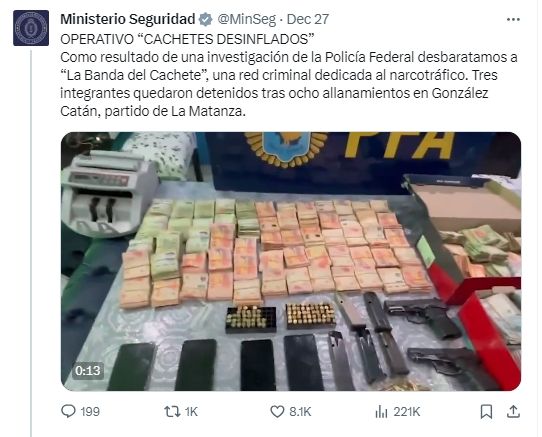Viewport: 542px width, 437px height.
Task: Click the Ministerio Seguridad display name
Action: (128, 19)
